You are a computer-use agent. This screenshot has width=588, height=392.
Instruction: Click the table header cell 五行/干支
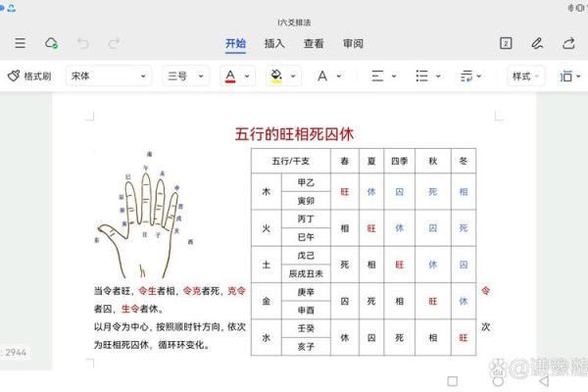tap(291, 161)
